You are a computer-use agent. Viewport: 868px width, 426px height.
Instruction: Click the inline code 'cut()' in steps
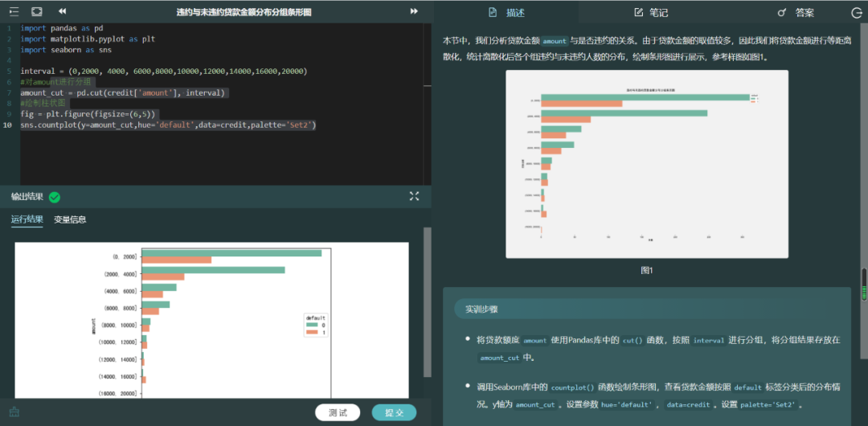(x=633, y=340)
